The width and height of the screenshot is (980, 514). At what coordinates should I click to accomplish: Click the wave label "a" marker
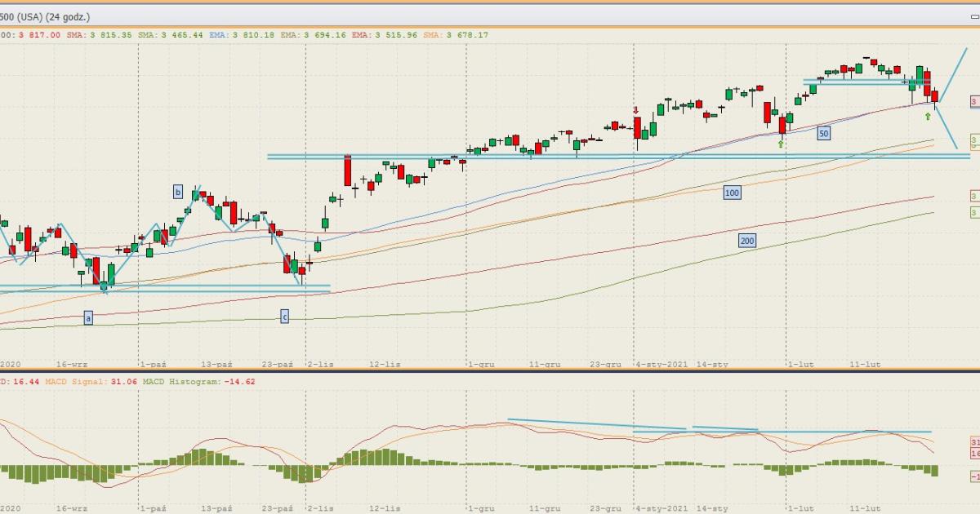[88, 317]
